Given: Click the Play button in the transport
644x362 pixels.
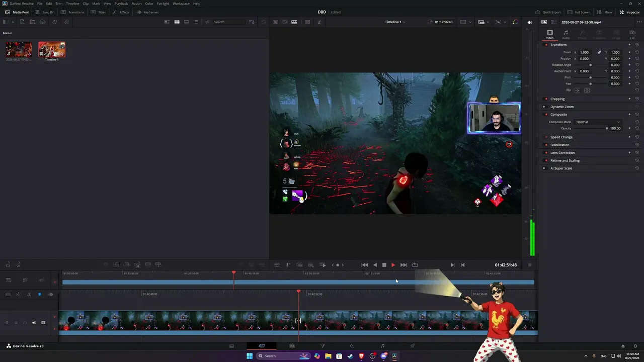Looking at the screenshot, I should (393, 265).
